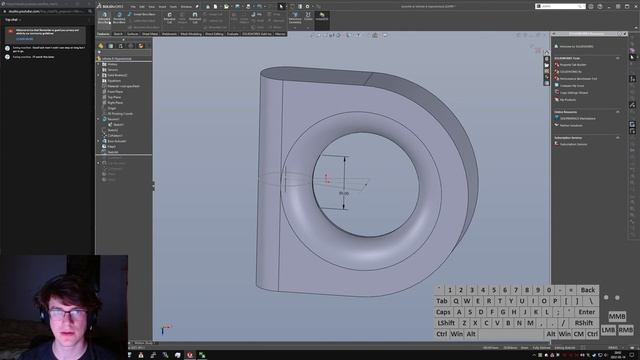Collapse the Subscription Services section
The image size is (640, 360).
tap(618, 138)
